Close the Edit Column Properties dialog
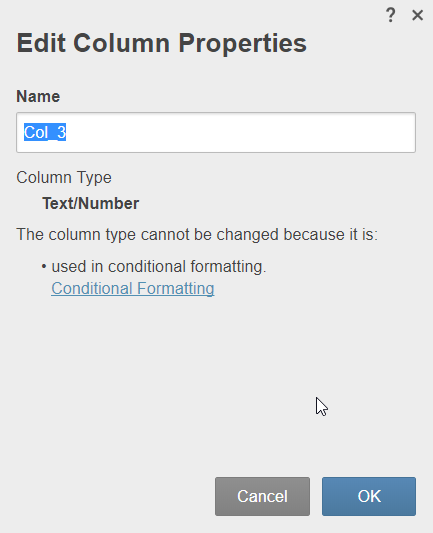 click(x=417, y=15)
